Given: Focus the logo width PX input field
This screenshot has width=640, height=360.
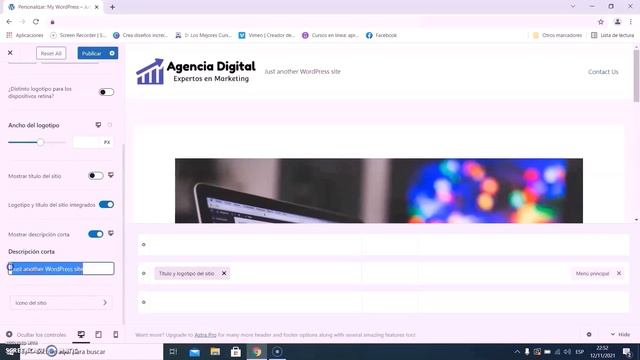Looking at the screenshot, I should (92, 142).
